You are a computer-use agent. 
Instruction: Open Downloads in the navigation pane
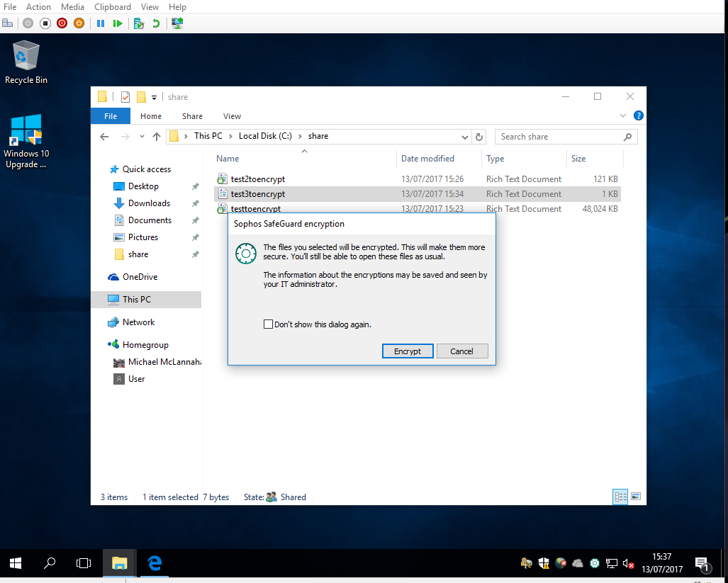coord(149,203)
